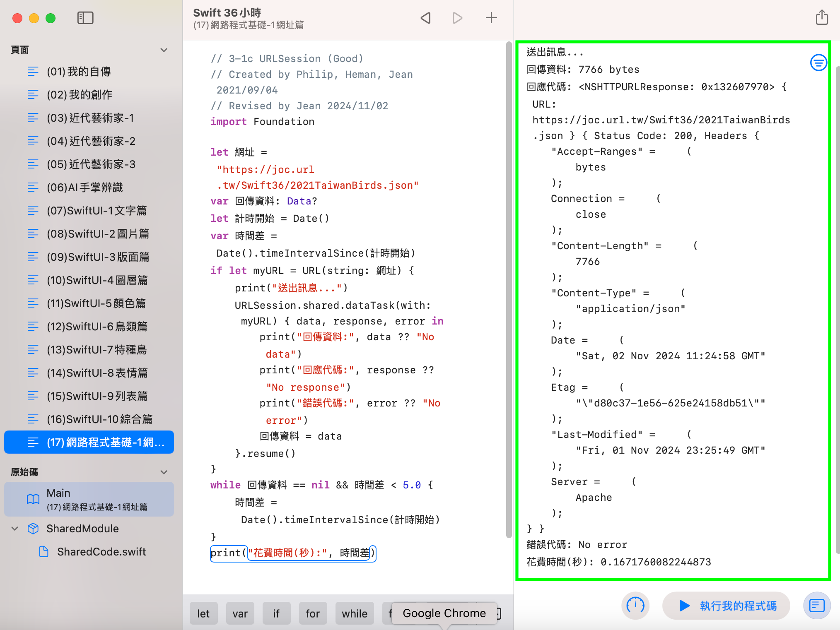Open Main source book icon
This screenshot has height=630, width=840.
[x=33, y=499]
